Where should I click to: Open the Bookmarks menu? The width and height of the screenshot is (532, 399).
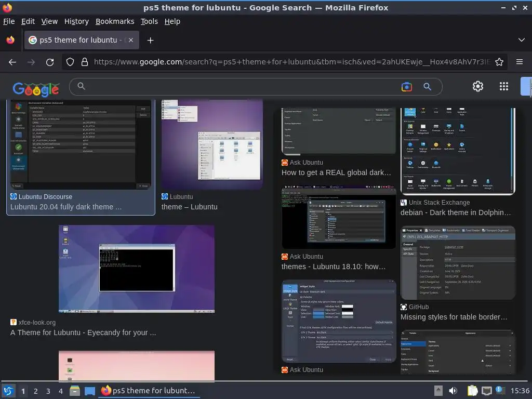(x=115, y=21)
